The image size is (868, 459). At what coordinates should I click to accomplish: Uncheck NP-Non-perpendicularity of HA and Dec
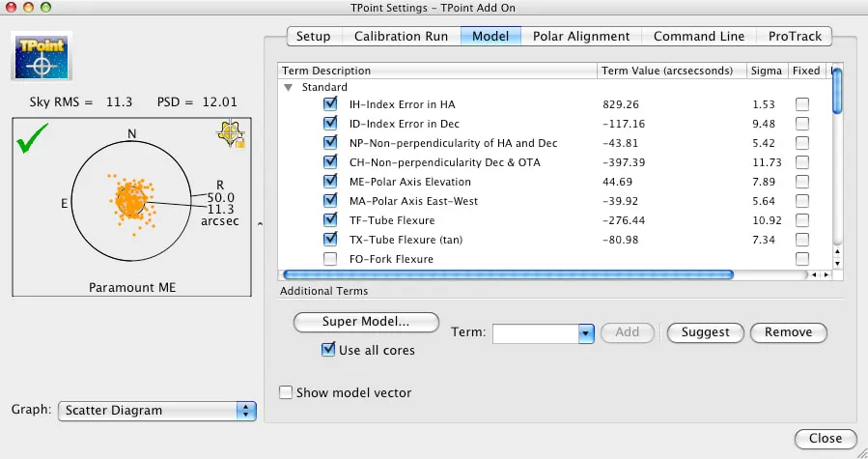coord(330,142)
